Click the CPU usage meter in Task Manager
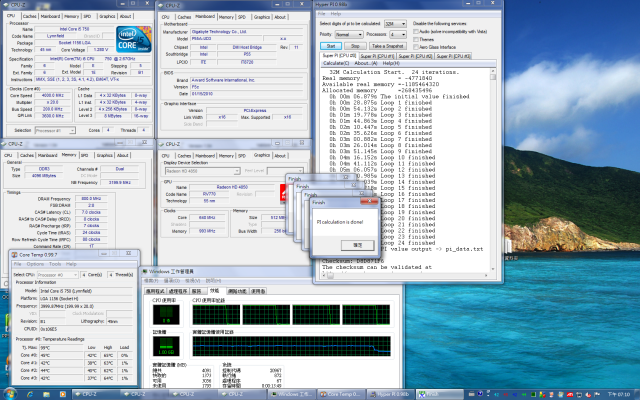This screenshot has width=640, height=400. (166, 315)
